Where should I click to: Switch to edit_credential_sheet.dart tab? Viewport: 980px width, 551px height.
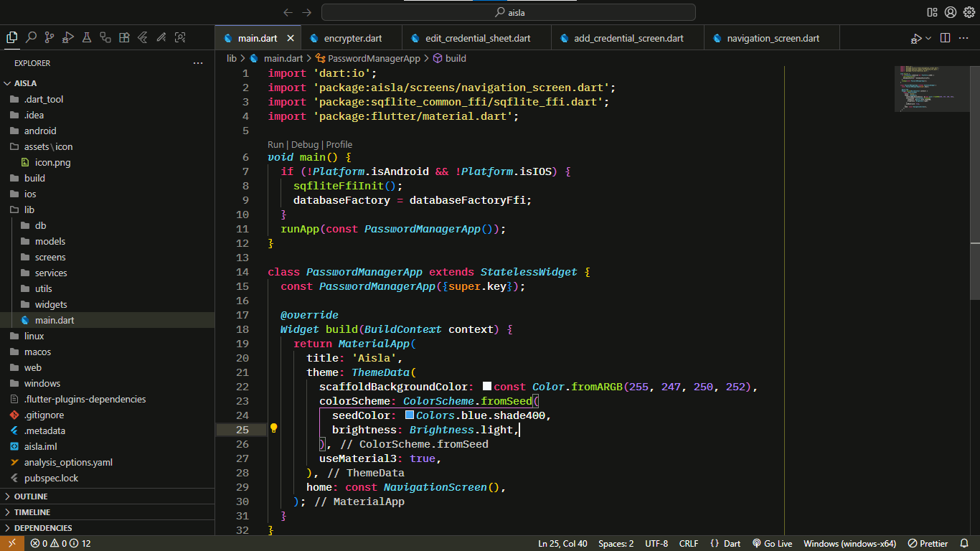tap(477, 38)
